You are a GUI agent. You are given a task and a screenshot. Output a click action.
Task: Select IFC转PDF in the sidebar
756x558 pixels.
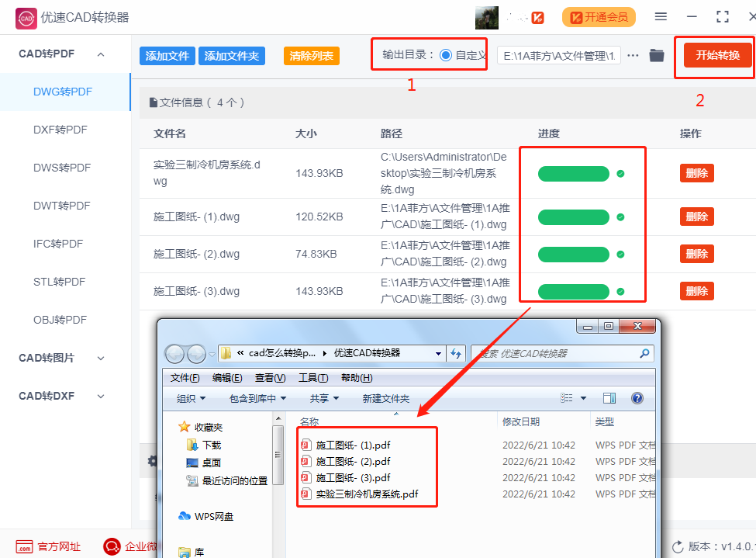[58, 244]
